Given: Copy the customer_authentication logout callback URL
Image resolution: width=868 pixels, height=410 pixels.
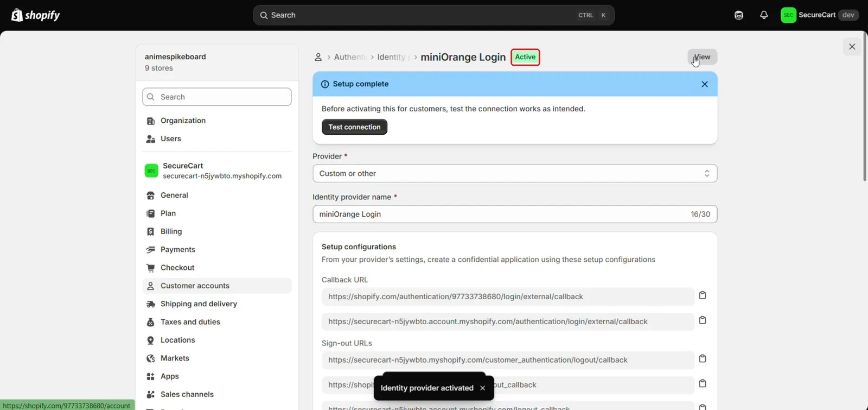Looking at the screenshot, I should click(x=703, y=359).
